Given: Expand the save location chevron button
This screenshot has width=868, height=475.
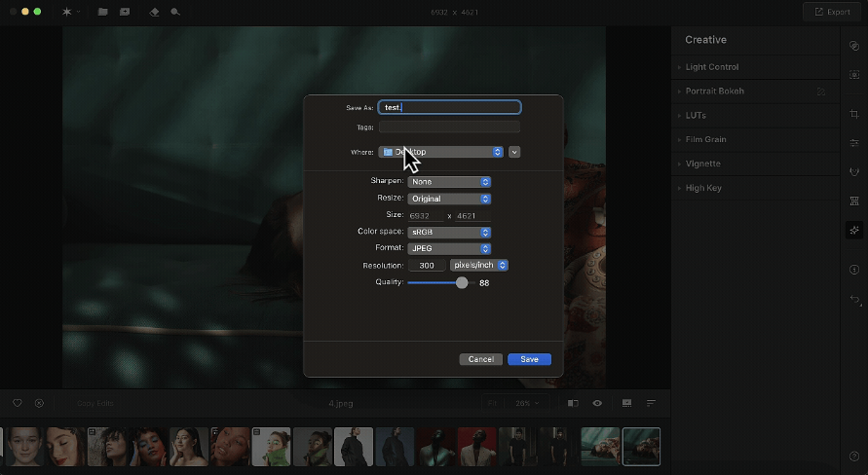Looking at the screenshot, I should (514, 152).
